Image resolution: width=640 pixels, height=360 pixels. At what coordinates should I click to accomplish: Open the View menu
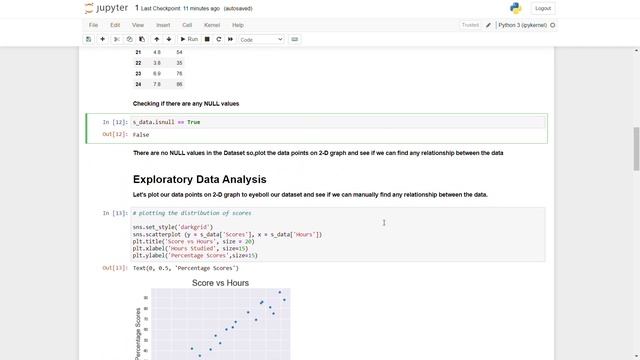pos(138,25)
